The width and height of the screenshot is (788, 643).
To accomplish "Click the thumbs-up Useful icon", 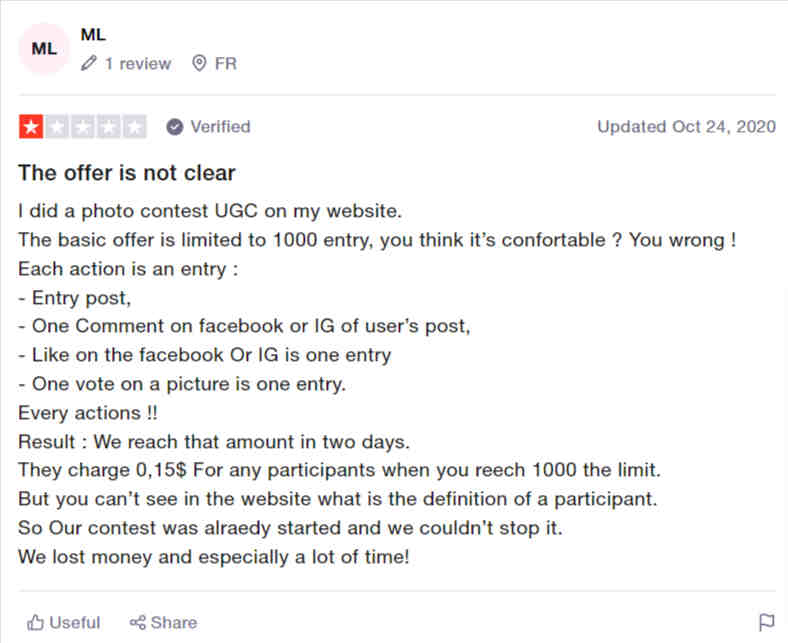I will (x=35, y=622).
